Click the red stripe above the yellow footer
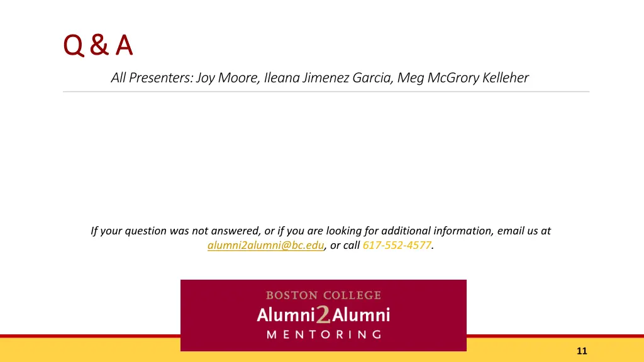Viewport: 644px width, 362px height. [x=90, y=336]
